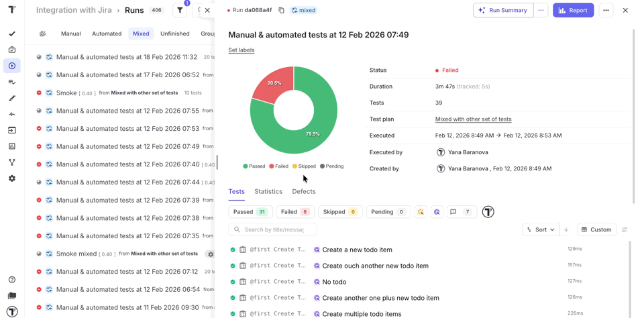
Task: Click the copy run ID icon
Action: tap(281, 11)
